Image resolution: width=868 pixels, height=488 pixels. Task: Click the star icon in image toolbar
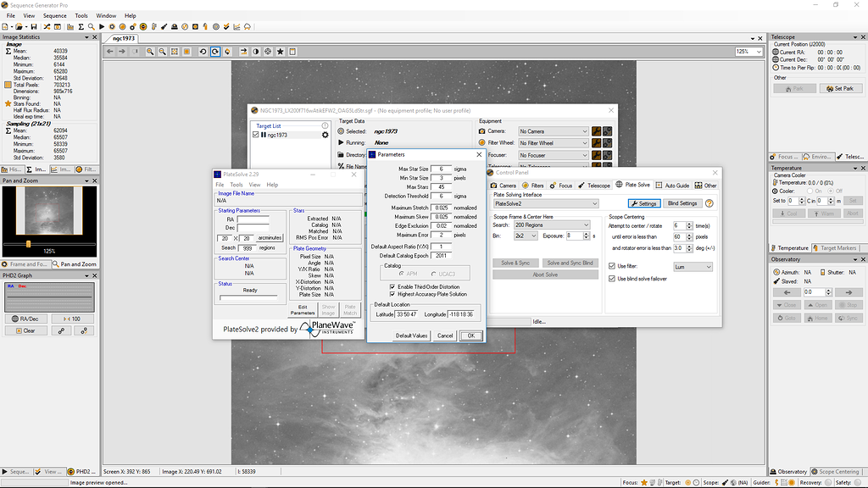281,52
